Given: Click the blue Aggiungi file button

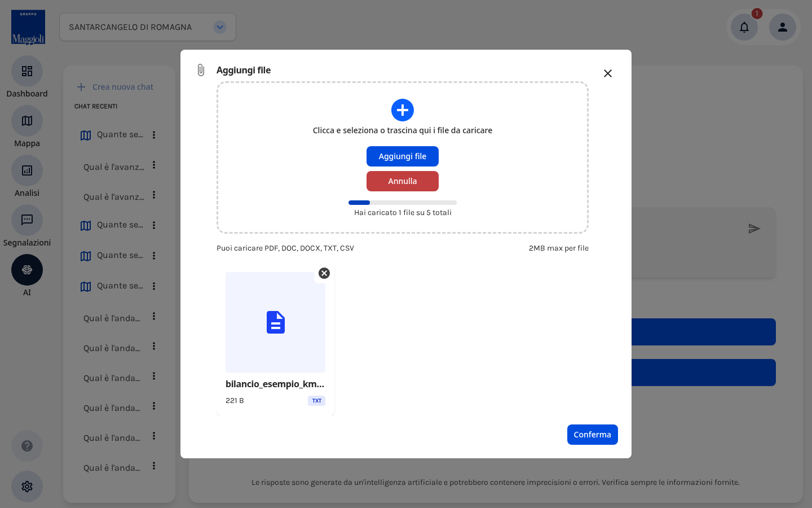Looking at the screenshot, I should 403,156.
